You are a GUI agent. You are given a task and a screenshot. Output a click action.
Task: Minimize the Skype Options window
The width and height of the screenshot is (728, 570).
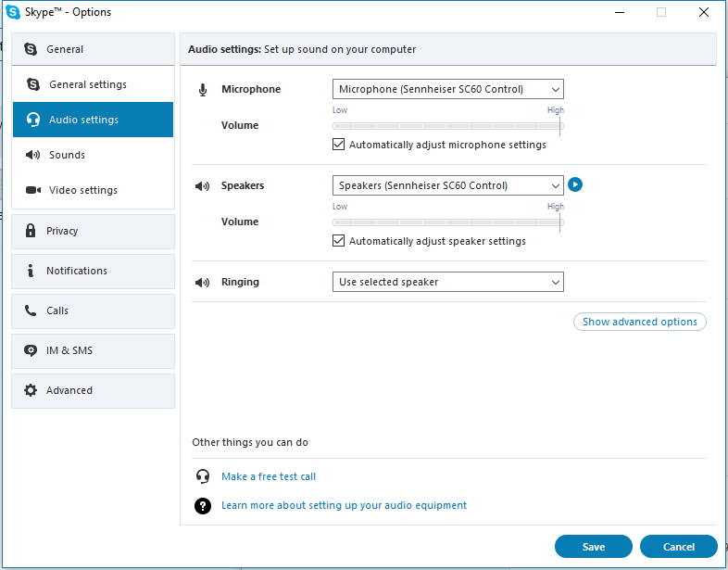tap(620, 12)
